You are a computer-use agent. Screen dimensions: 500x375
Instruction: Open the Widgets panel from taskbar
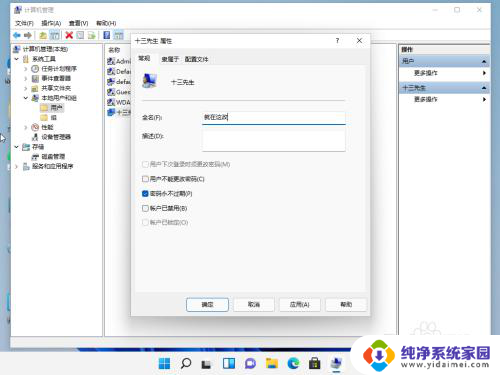click(229, 363)
